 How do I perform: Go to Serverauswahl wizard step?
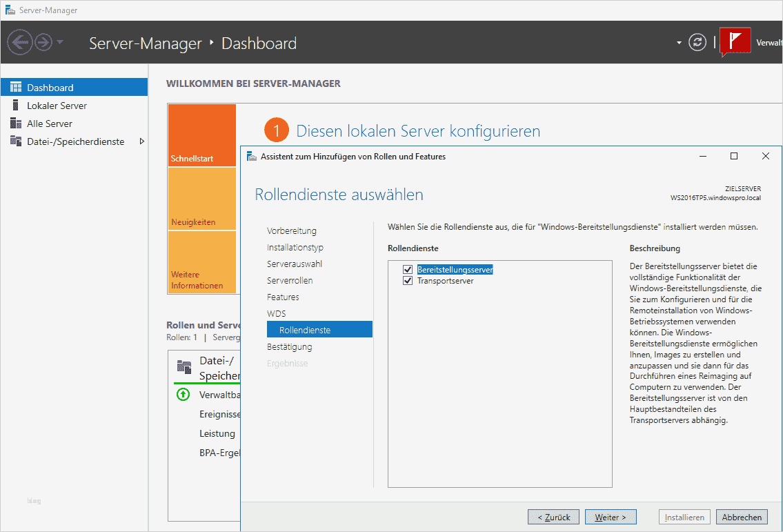(x=295, y=264)
